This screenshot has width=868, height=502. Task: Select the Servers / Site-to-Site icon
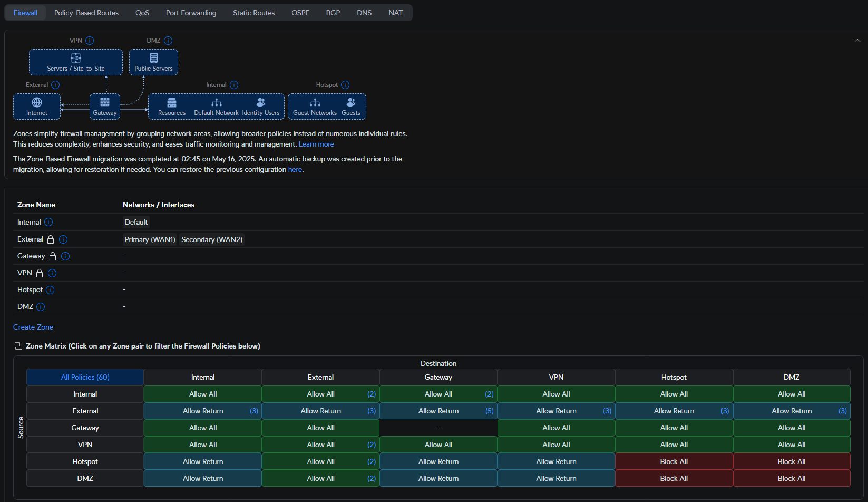coord(76,58)
